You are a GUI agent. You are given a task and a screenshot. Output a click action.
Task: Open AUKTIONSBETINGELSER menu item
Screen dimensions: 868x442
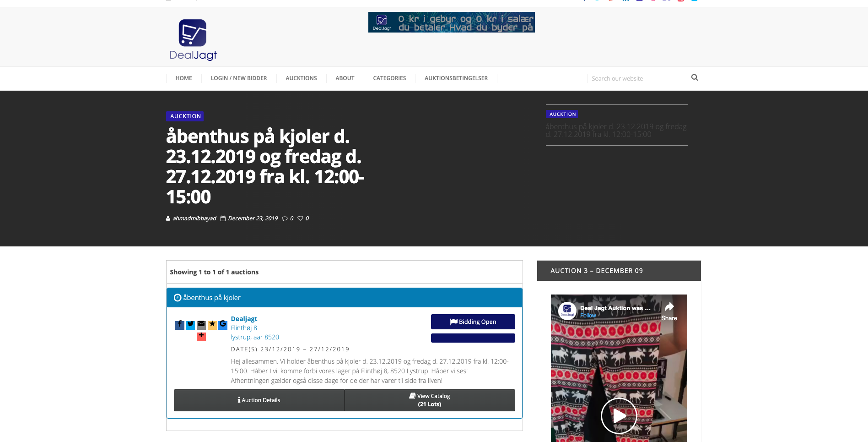(x=456, y=78)
